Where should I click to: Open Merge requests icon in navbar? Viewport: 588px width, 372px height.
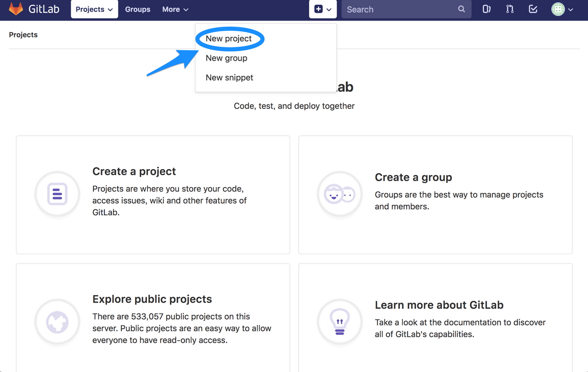pyautogui.click(x=510, y=9)
